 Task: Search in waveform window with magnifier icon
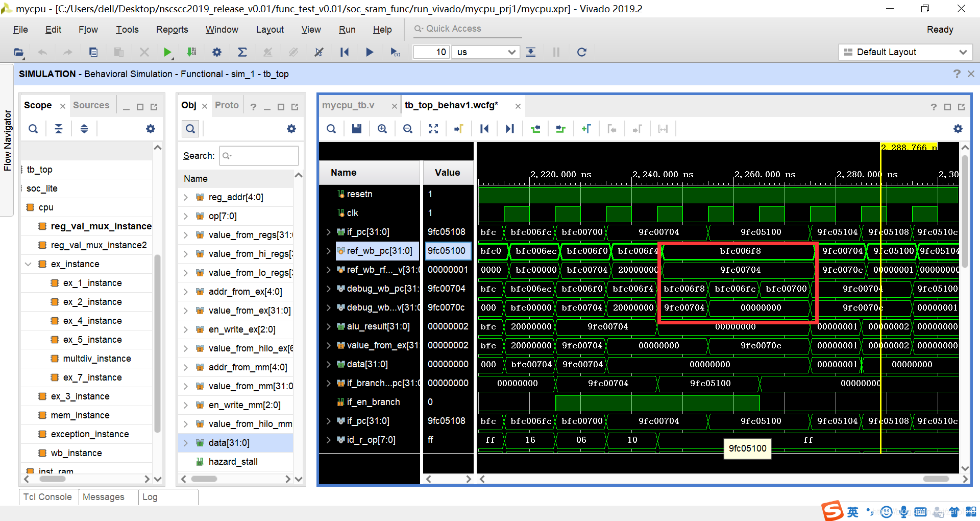pos(331,129)
